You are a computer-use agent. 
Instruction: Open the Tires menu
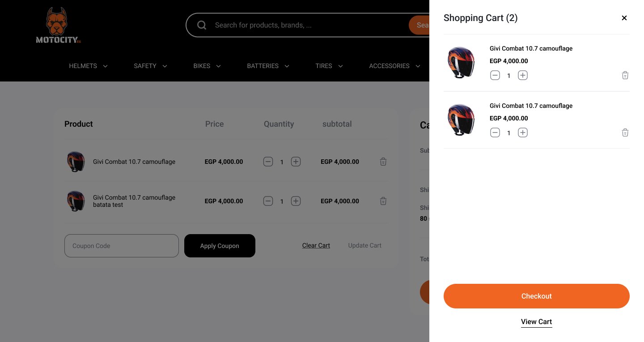coord(329,66)
